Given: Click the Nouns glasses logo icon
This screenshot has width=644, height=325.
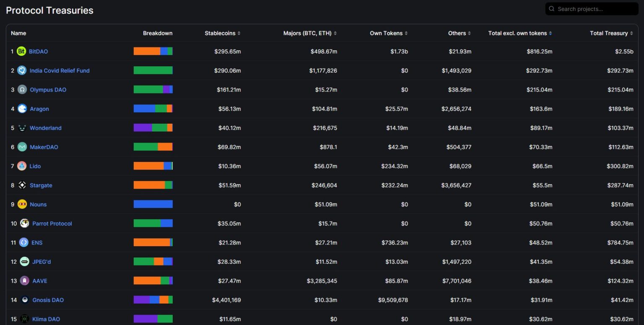Looking at the screenshot, I should (22, 205).
